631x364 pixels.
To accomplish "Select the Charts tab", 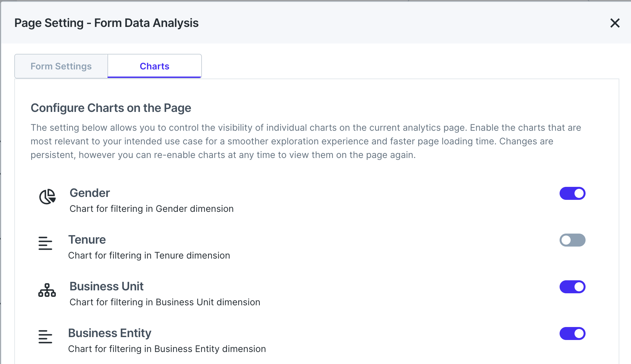I will tap(155, 66).
